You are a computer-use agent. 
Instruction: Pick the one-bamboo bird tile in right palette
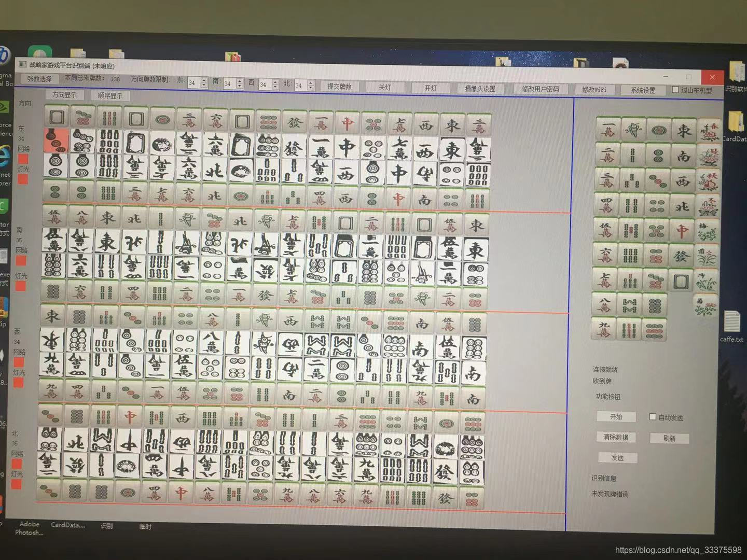click(633, 129)
